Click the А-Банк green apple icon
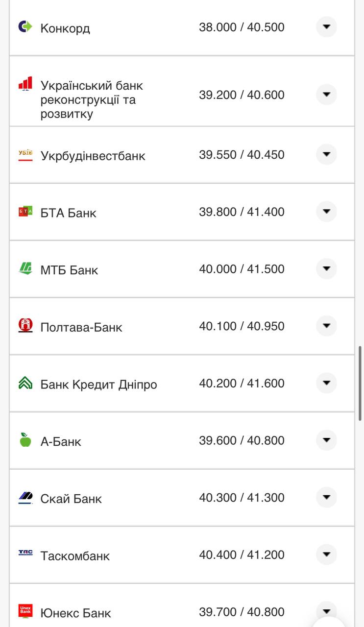364x627 pixels. point(25,440)
